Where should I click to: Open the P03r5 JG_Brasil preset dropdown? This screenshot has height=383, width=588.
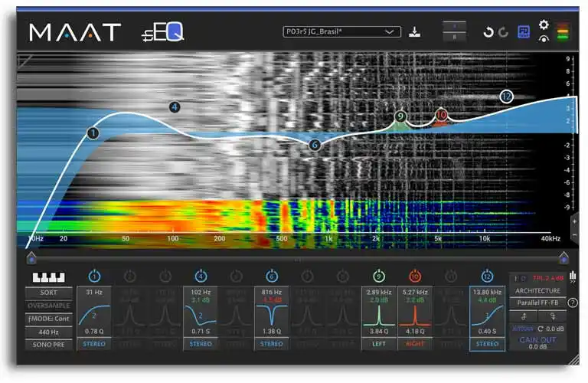pyautogui.click(x=341, y=32)
